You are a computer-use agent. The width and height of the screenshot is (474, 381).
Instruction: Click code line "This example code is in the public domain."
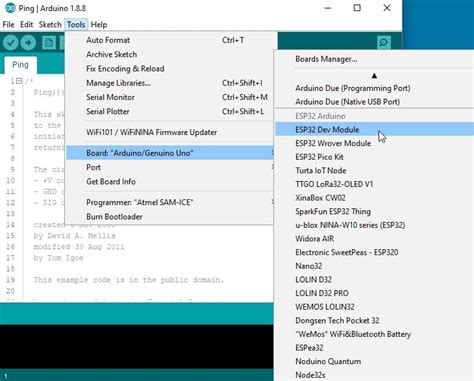tap(129, 280)
